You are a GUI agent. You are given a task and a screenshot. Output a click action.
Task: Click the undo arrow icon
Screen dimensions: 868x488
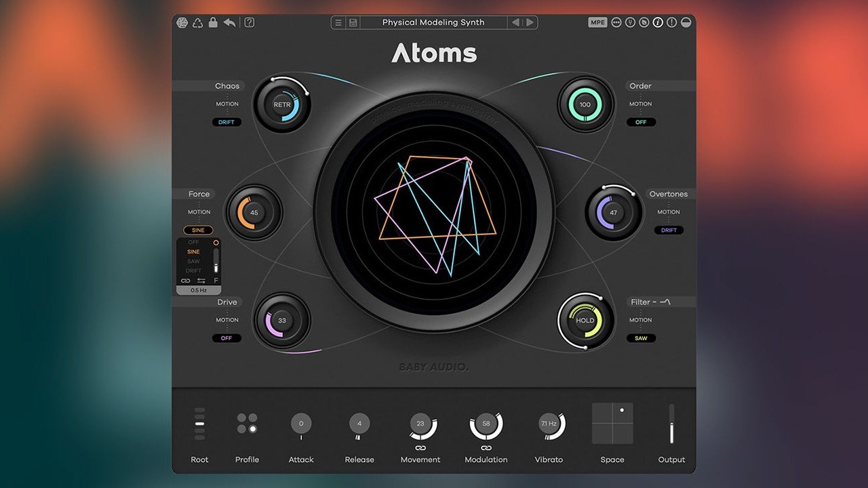coord(230,22)
